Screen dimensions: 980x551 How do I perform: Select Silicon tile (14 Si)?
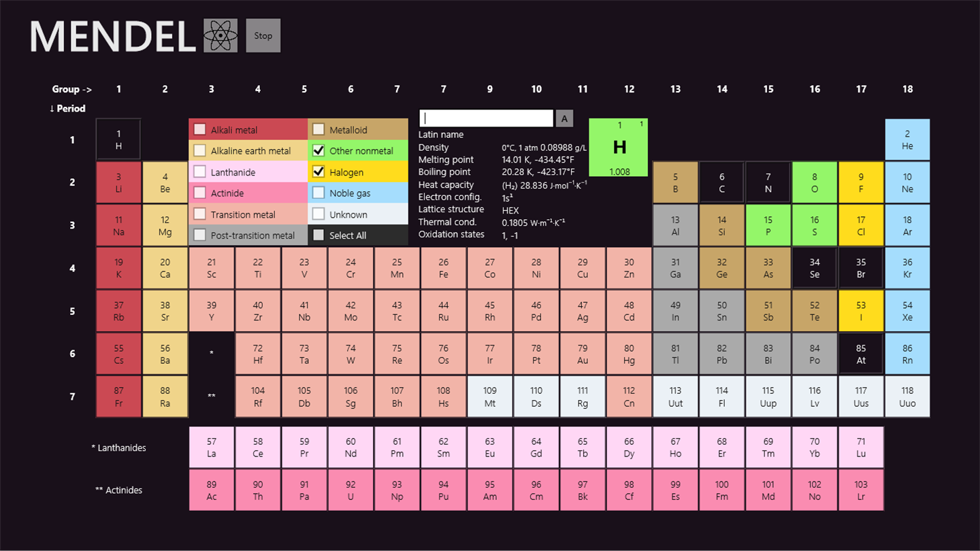click(722, 225)
